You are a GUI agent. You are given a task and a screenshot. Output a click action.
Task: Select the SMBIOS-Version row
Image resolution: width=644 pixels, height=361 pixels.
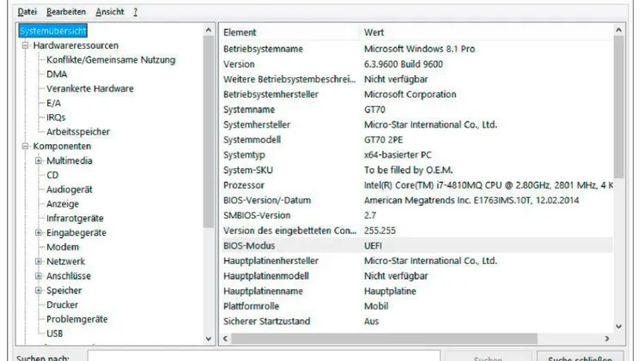416,215
